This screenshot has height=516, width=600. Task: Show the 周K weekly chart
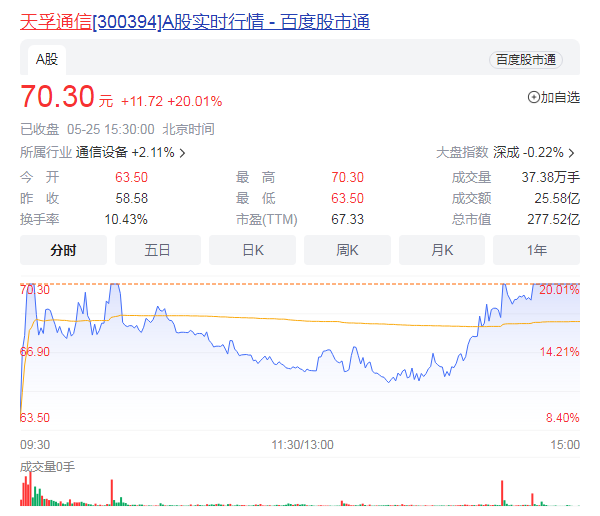point(347,250)
